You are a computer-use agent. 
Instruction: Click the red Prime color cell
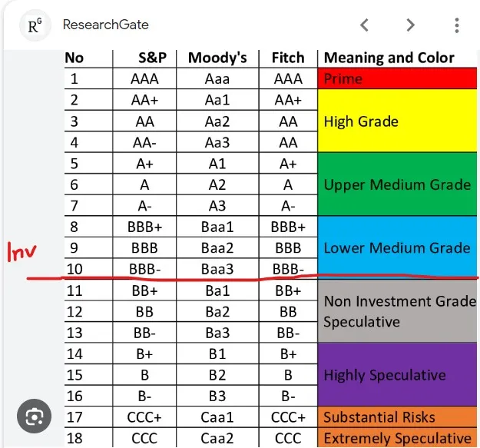tap(397, 78)
